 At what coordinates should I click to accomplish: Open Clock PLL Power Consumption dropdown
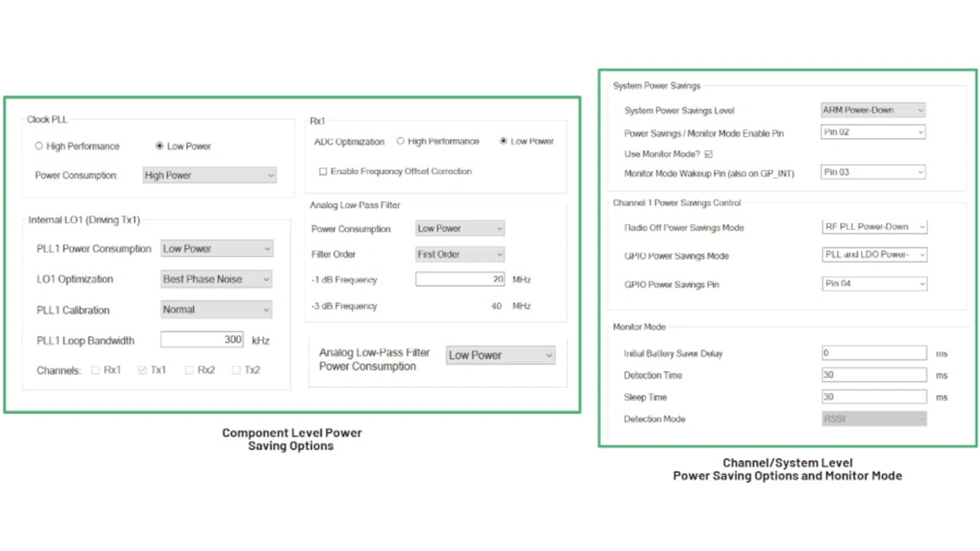(209, 175)
